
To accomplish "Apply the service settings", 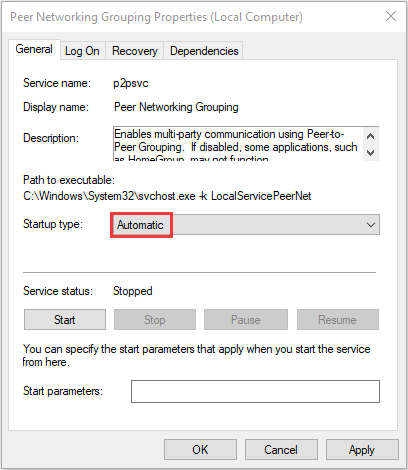I will tap(362, 450).
